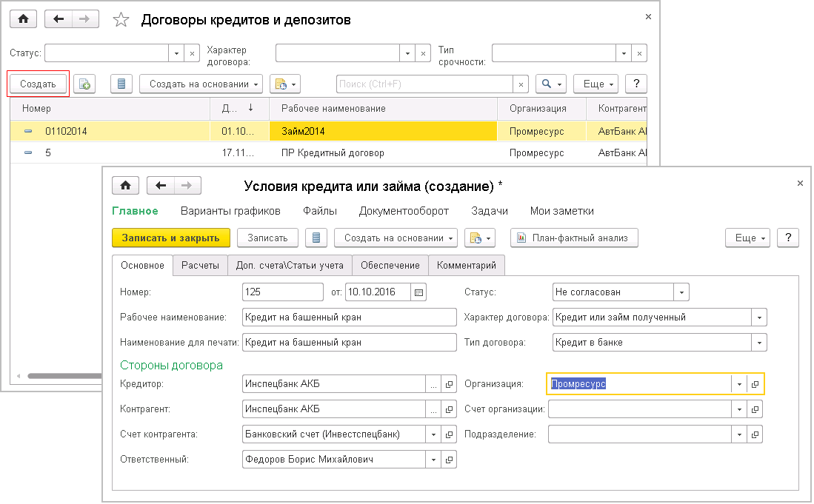Expand Статус dropdown showing Не согласован
Image resolution: width=814 pixels, height=504 pixels.
681,292
